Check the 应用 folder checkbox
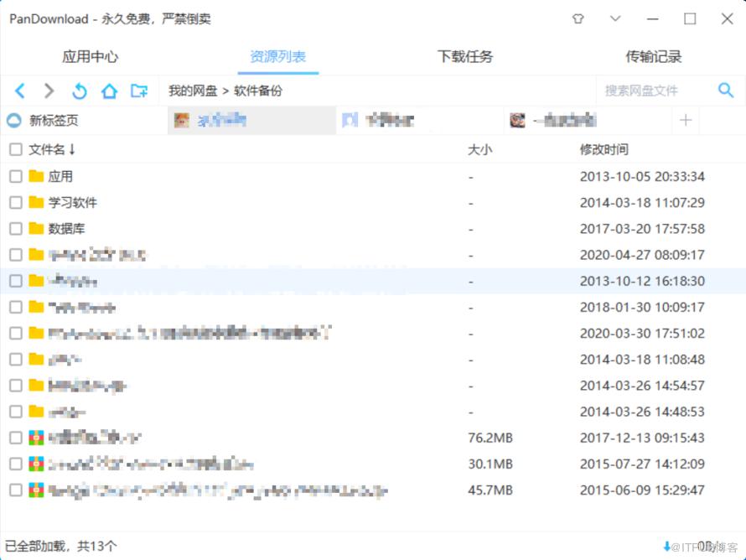The image size is (746, 560). [16, 177]
